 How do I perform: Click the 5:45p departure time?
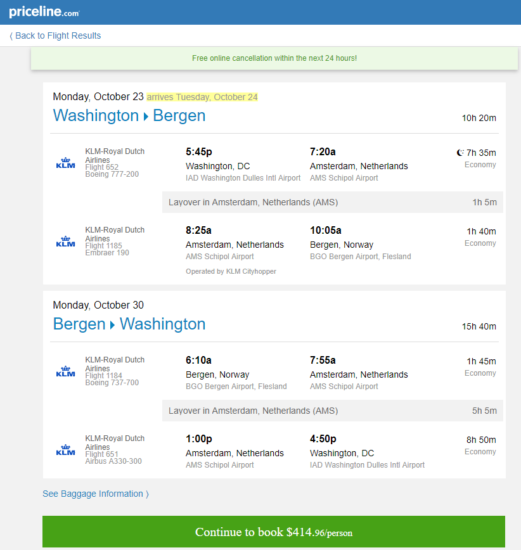[199, 152]
